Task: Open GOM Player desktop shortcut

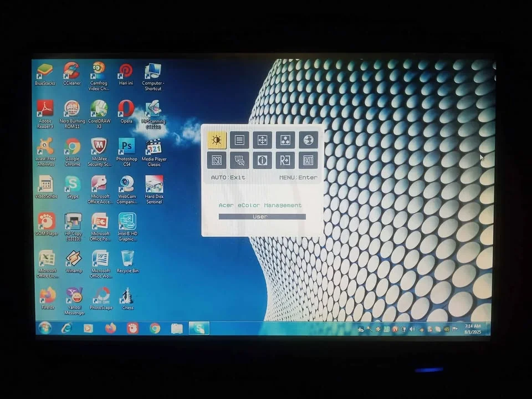Action: pos(47,224)
